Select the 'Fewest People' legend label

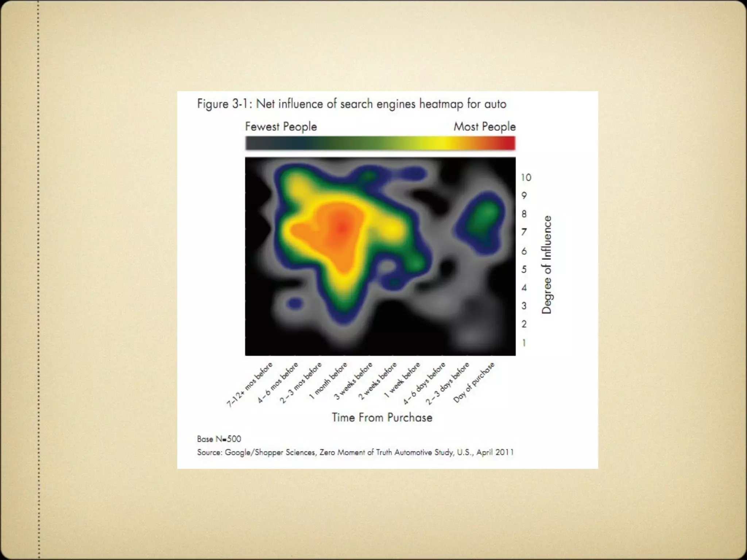pyautogui.click(x=281, y=127)
